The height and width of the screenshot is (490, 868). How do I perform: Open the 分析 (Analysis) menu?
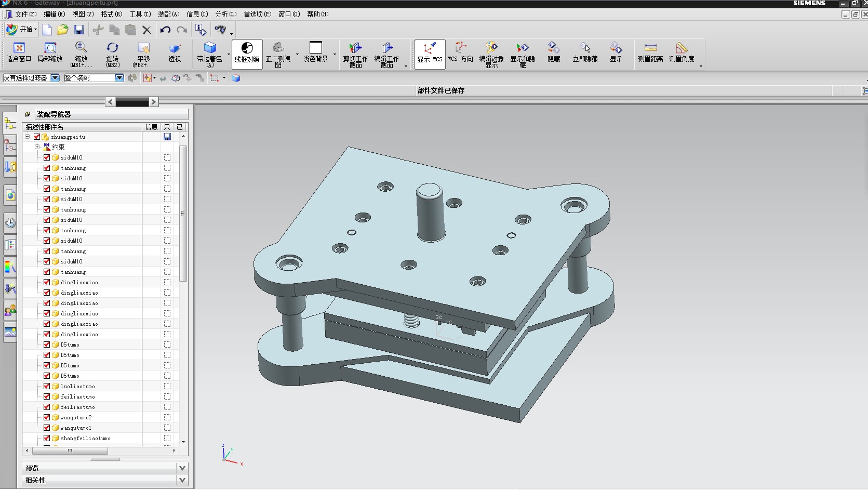pyautogui.click(x=225, y=14)
